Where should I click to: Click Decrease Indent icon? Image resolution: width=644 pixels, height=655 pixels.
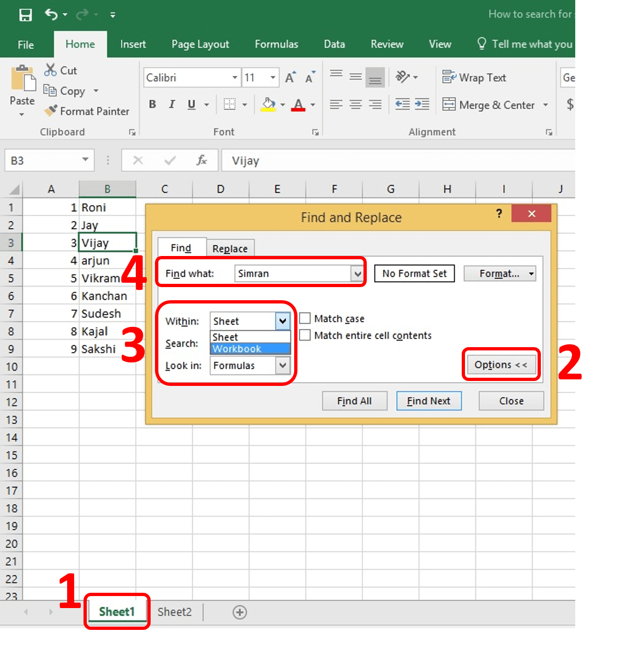click(x=403, y=104)
